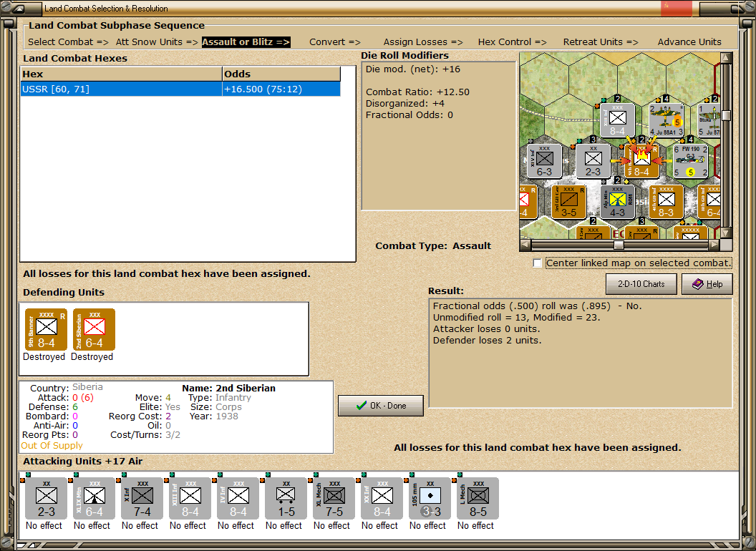This screenshot has height=551, width=756.
Task: Select the XIII Inf 8-4 attacking unit
Action: pyautogui.click(x=190, y=499)
